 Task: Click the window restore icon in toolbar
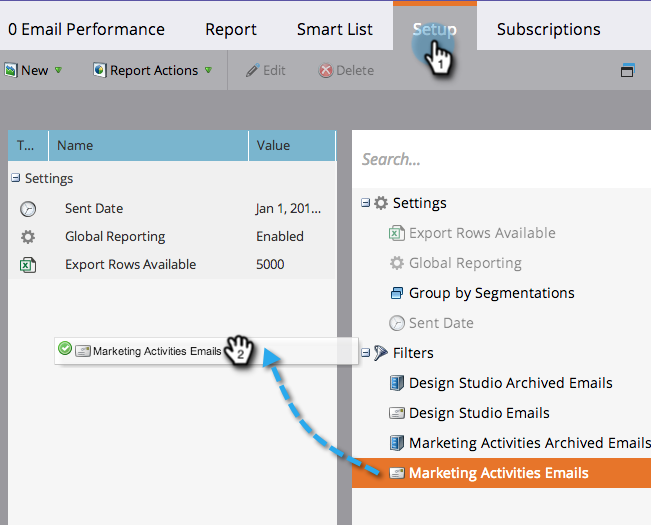point(628,70)
